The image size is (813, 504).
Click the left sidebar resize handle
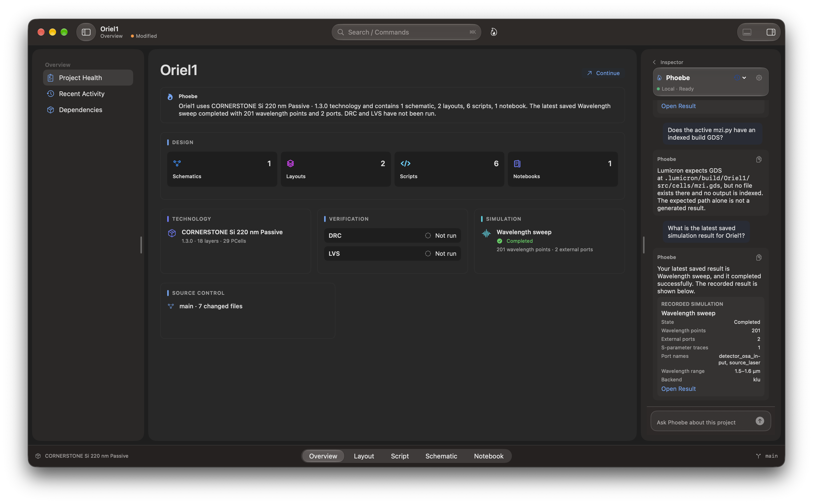tap(141, 245)
